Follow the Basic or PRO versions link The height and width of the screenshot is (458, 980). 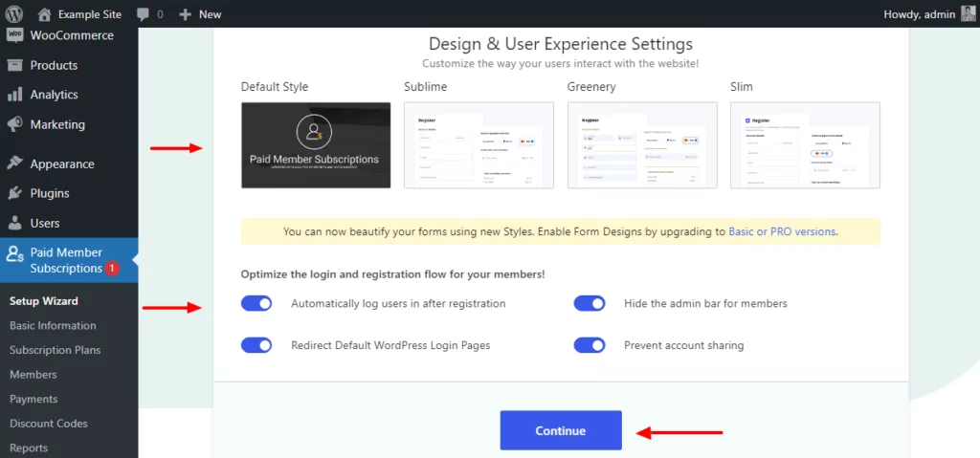point(782,231)
